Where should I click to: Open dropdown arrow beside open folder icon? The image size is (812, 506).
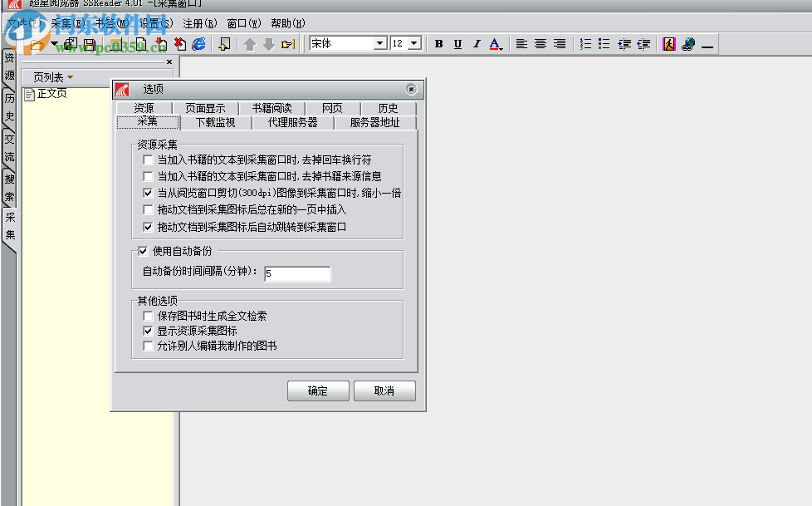pyautogui.click(x=54, y=43)
